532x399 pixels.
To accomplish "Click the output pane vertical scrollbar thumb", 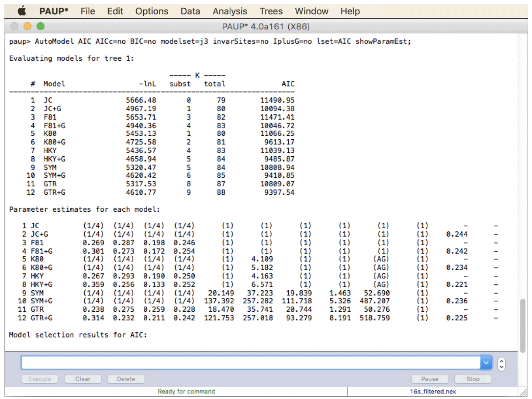I will pos(523,326).
